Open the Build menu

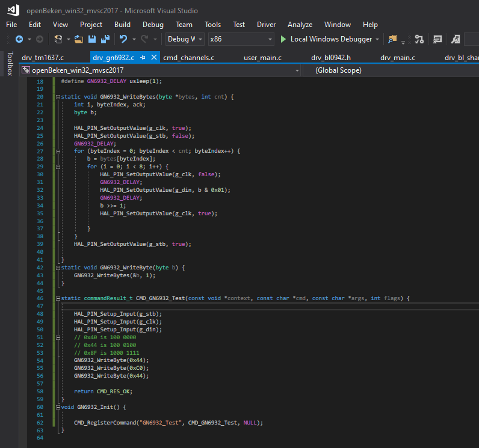pyautogui.click(x=122, y=25)
